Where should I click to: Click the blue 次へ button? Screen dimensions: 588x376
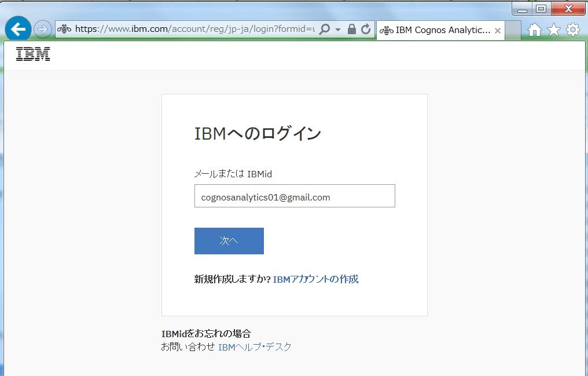(x=229, y=241)
